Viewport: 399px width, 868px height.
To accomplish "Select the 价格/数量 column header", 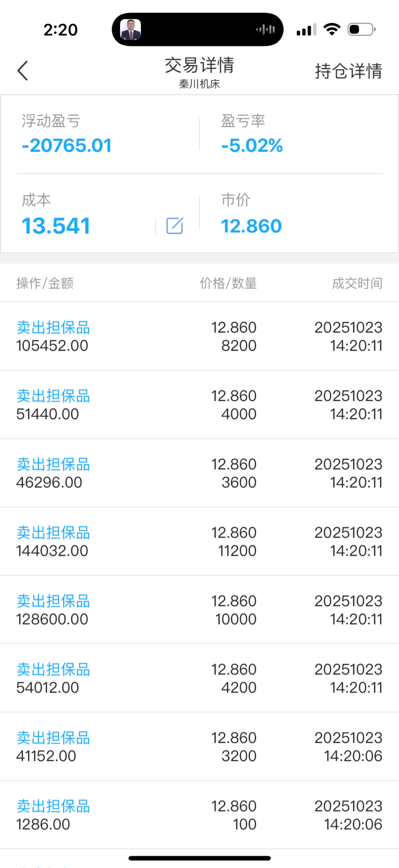I will (x=229, y=283).
